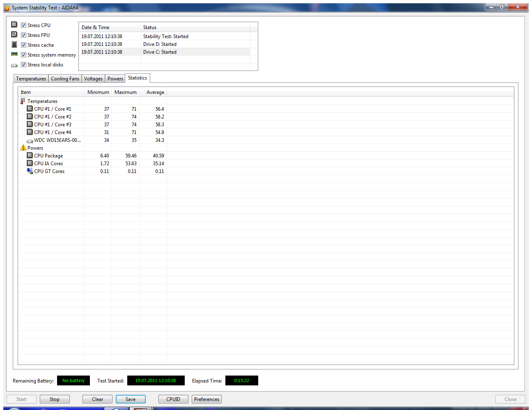Click the Test Started green date display

tap(156, 380)
